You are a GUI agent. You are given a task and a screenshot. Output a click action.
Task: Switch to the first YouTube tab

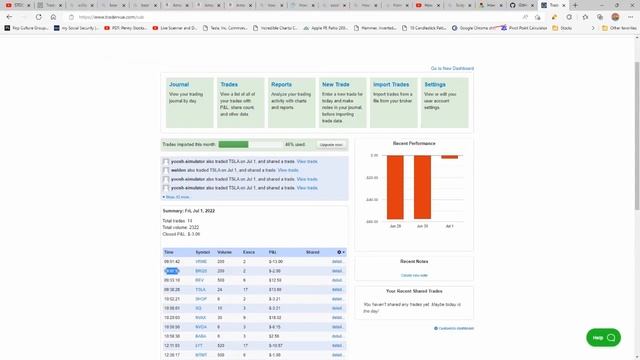point(18,5)
